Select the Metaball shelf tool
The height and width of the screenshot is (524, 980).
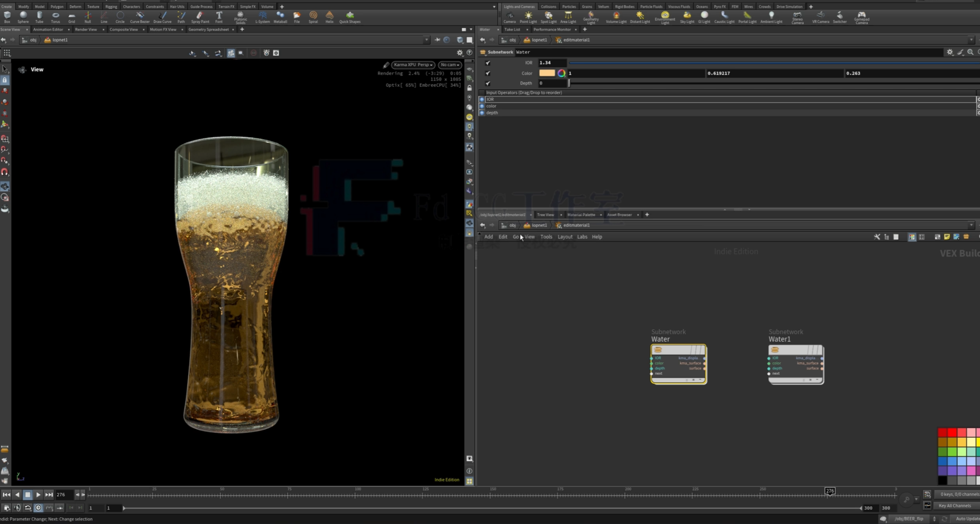pos(280,17)
